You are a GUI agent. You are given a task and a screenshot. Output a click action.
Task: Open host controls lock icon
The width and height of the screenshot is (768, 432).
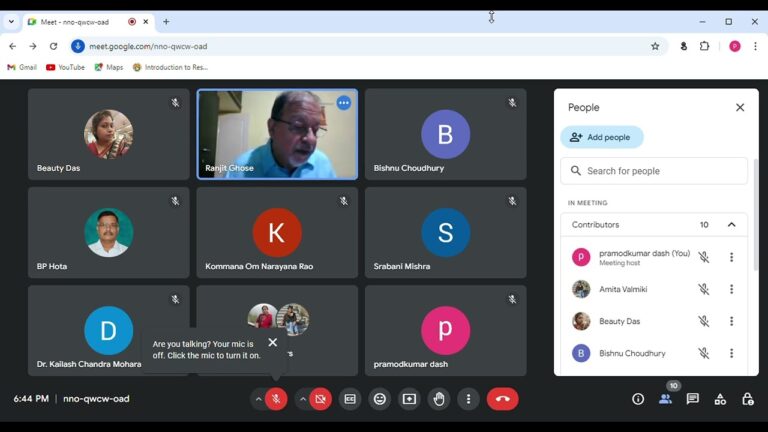coord(747,399)
